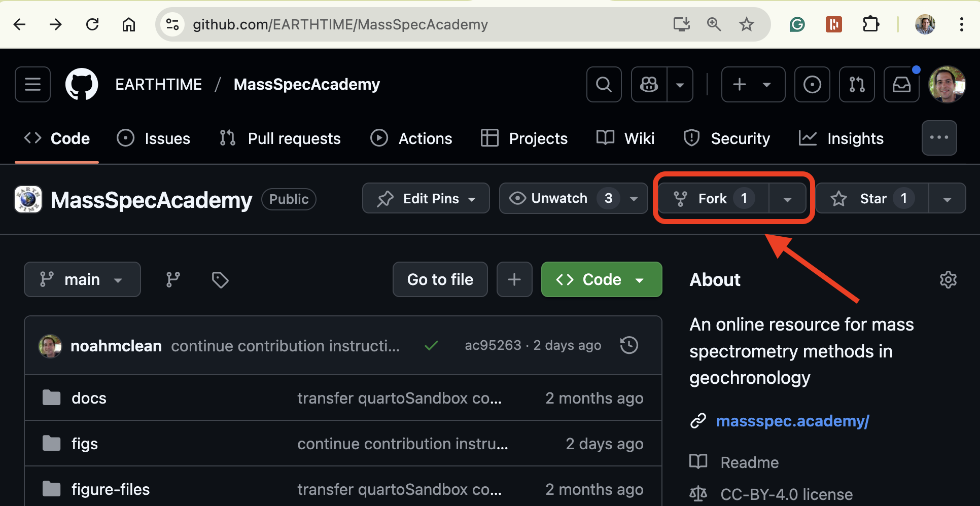Open the Projects tab

click(524, 138)
